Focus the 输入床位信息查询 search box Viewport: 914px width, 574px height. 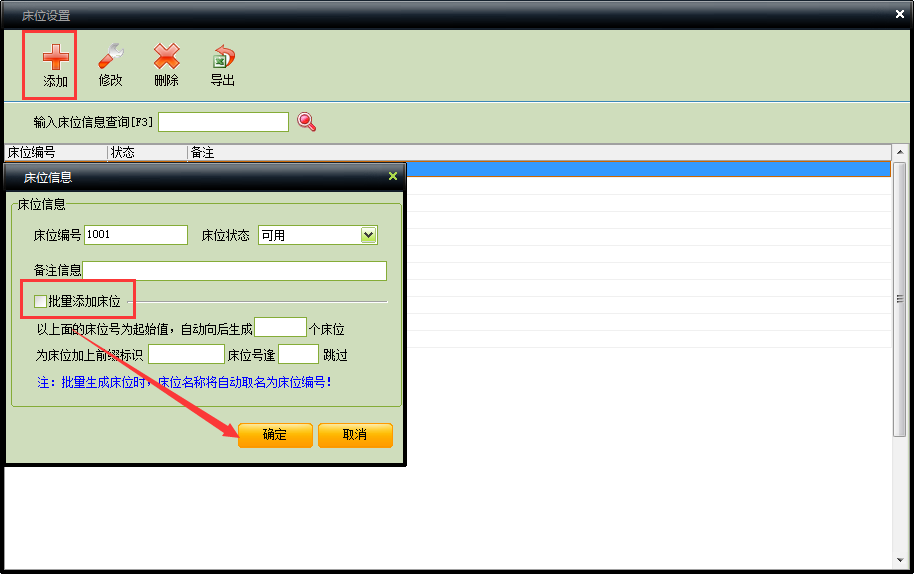point(223,122)
